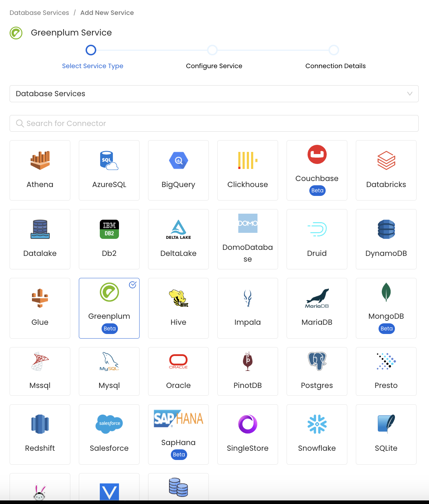Select the Mysql service card
This screenshot has width=429, height=504.
pyautogui.click(x=109, y=371)
